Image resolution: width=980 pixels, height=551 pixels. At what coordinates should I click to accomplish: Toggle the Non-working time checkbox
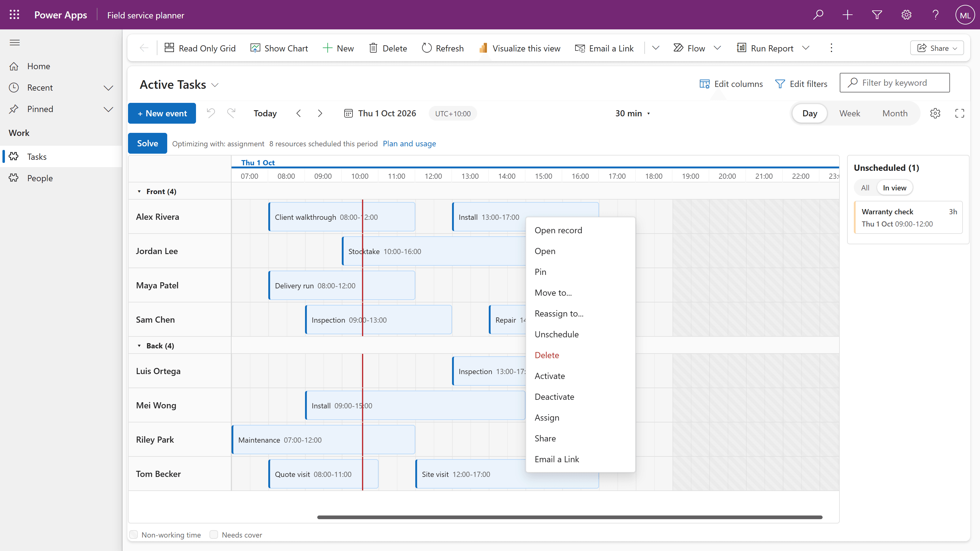pos(134,535)
